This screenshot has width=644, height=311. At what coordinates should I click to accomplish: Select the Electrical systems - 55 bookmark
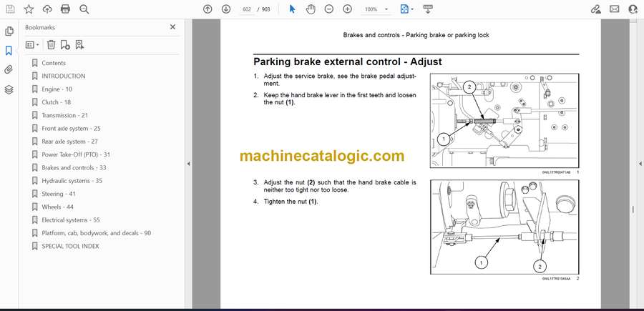click(x=71, y=220)
